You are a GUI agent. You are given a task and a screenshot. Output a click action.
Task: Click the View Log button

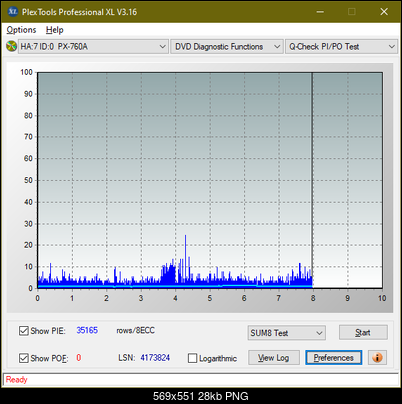point(274,358)
